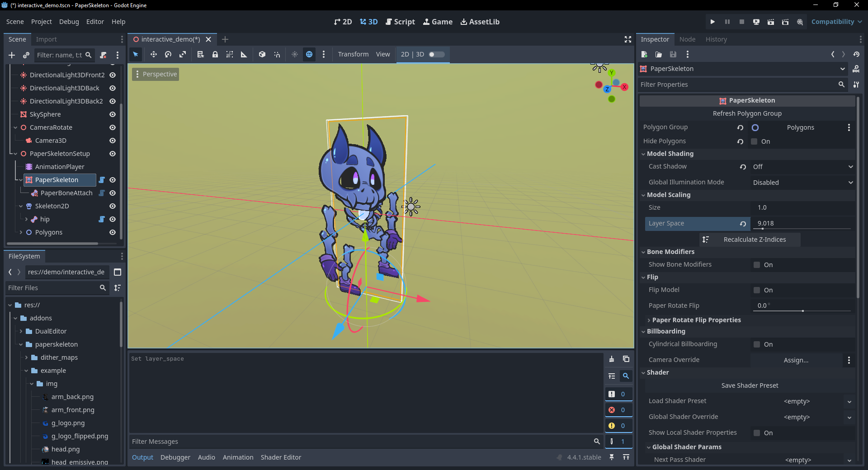The height and width of the screenshot is (470, 868).
Task: Open the Debugger bottom panel
Action: (x=175, y=457)
